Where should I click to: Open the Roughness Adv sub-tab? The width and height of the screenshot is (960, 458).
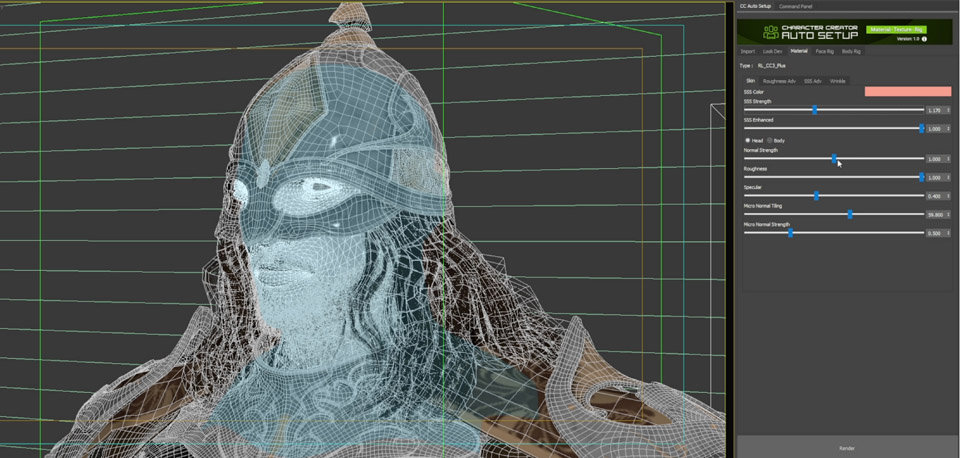(779, 81)
